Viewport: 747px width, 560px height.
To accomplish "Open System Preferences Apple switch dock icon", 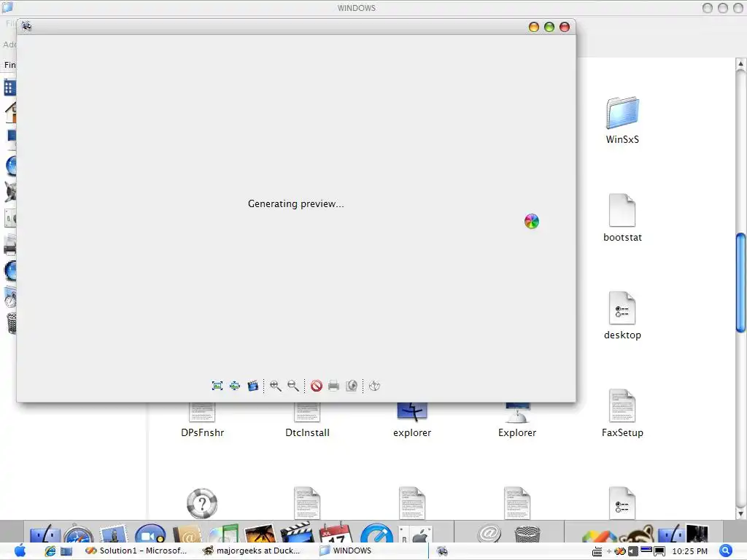I will pyautogui.click(x=415, y=533).
